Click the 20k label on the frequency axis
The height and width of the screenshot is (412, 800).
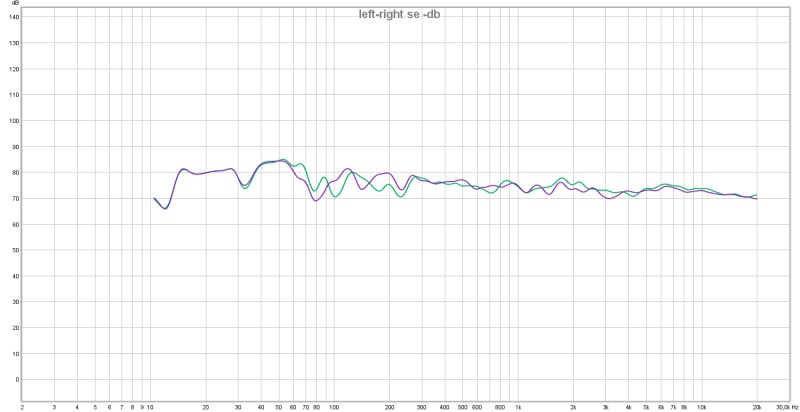757,408
